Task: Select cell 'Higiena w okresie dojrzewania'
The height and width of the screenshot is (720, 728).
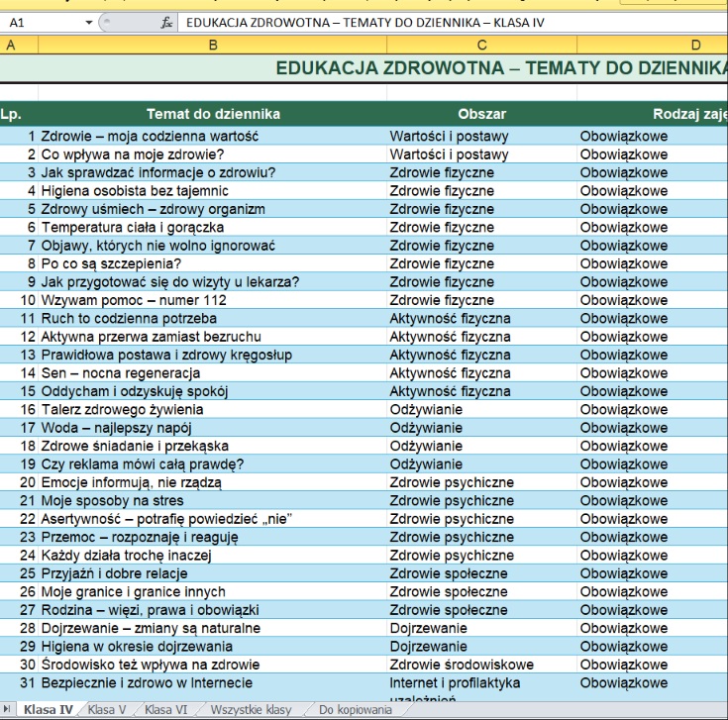Action: coord(213,646)
